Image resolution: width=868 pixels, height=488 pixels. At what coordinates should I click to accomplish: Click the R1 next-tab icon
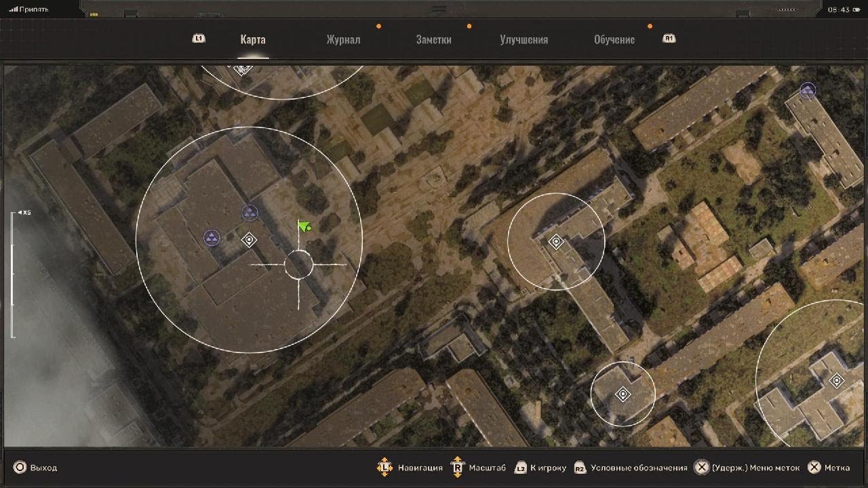click(x=669, y=39)
